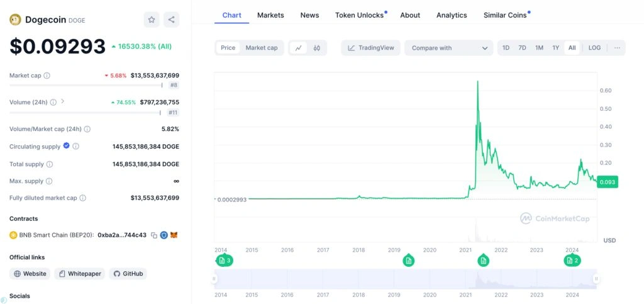Open Volume (24h) info icon

click(53, 103)
